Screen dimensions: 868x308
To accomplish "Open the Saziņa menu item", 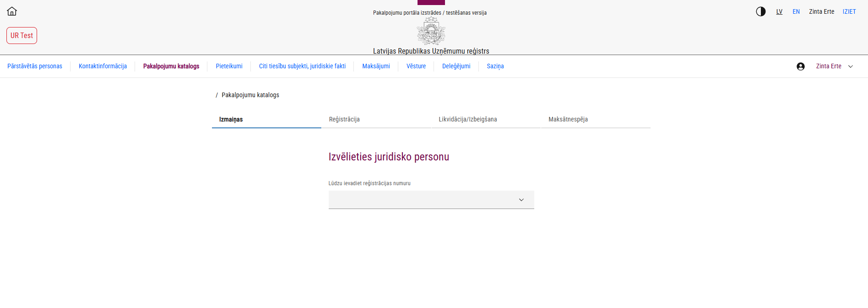I will [x=495, y=66].
